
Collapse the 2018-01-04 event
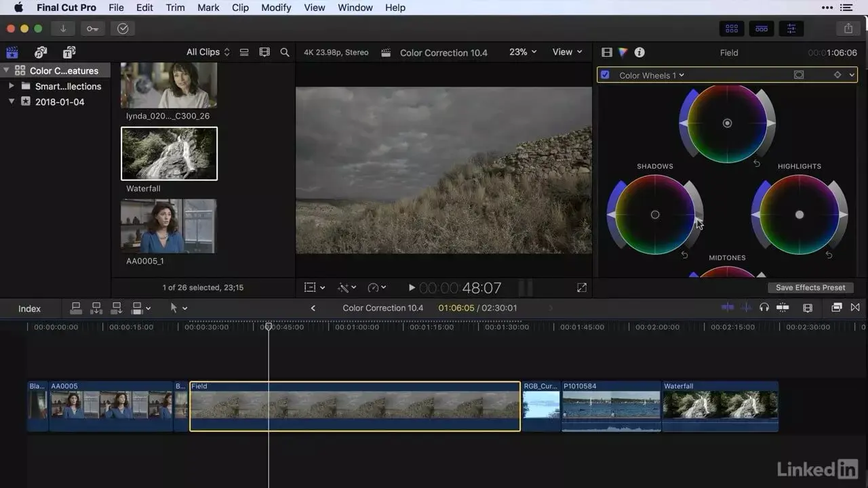pyautogui.click(x=12, y=102)
